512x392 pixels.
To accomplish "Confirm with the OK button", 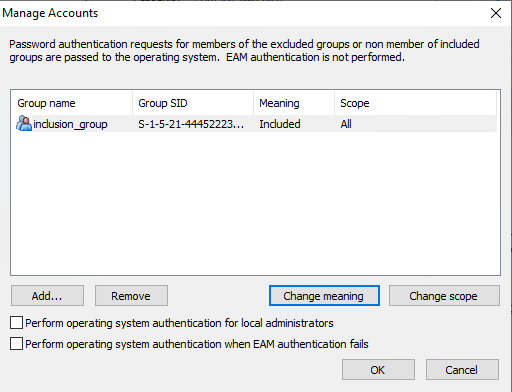I will [378, 370].
